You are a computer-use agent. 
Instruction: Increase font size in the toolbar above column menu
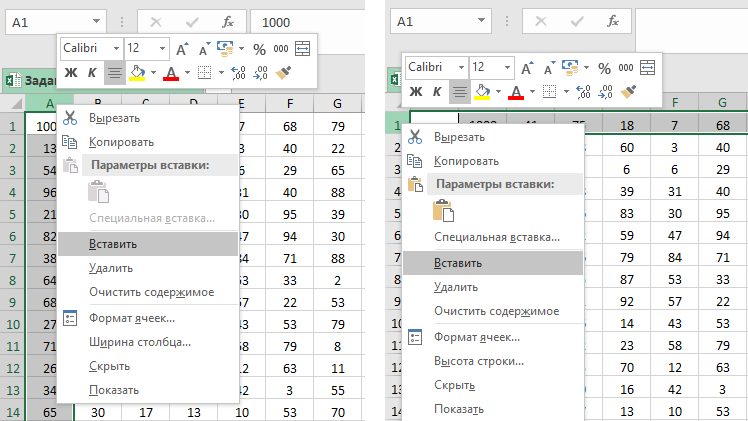181,48
